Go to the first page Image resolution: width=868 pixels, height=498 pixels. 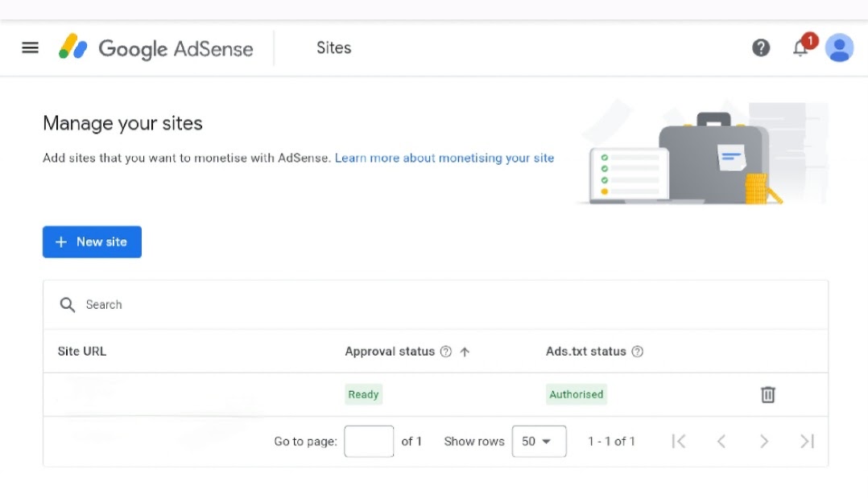click(679, 441)
